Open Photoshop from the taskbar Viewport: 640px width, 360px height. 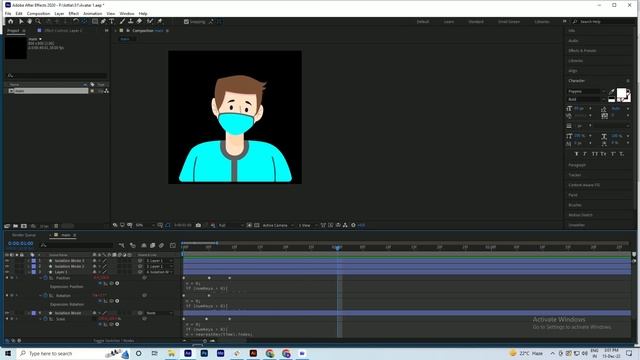[x=204, y=353]
